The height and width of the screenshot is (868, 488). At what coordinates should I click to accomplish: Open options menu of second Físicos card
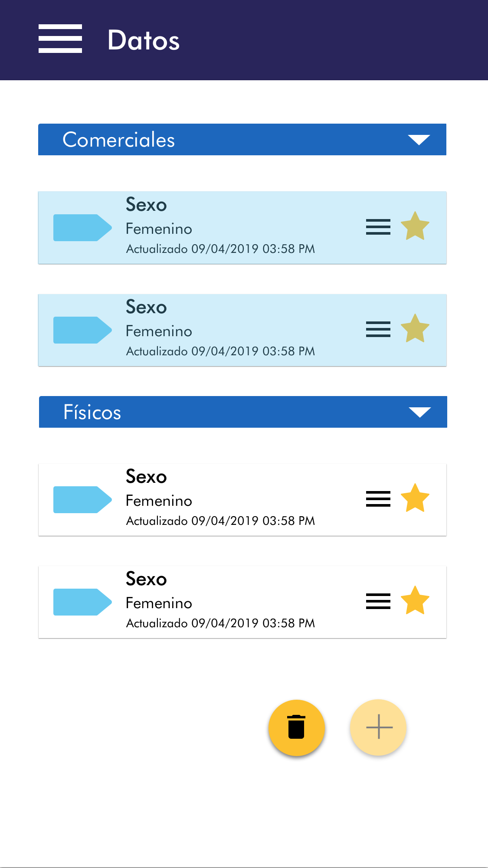click(378, 601)
